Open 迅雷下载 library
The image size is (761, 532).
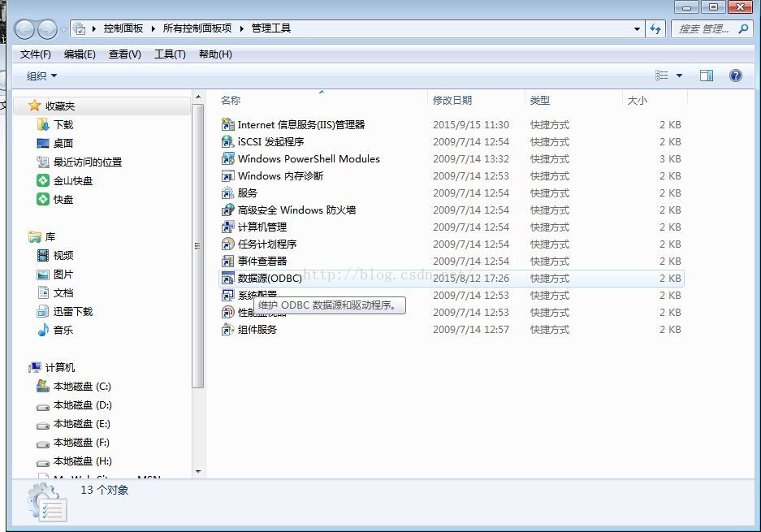[65, 311]
